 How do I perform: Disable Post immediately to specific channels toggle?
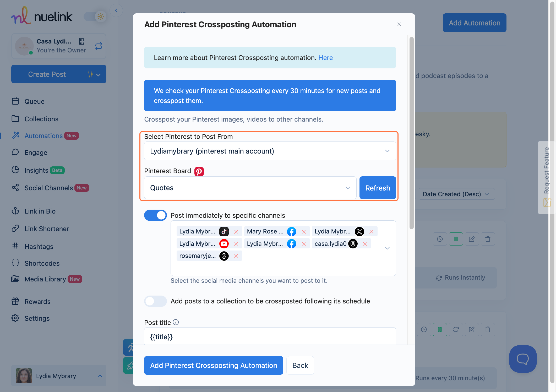point(155,215)
